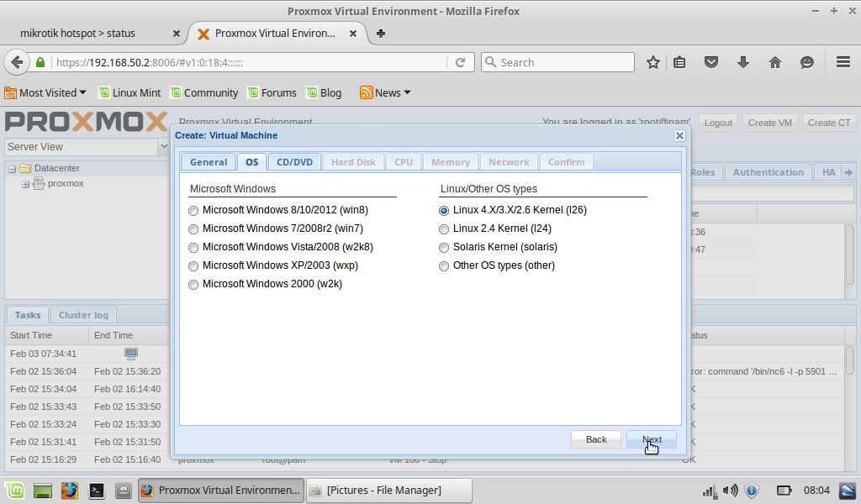The height and width of the screenshot is (504, 861).
Task: Collapse the Datacenter tree node
Action: (x=12, y=169)
